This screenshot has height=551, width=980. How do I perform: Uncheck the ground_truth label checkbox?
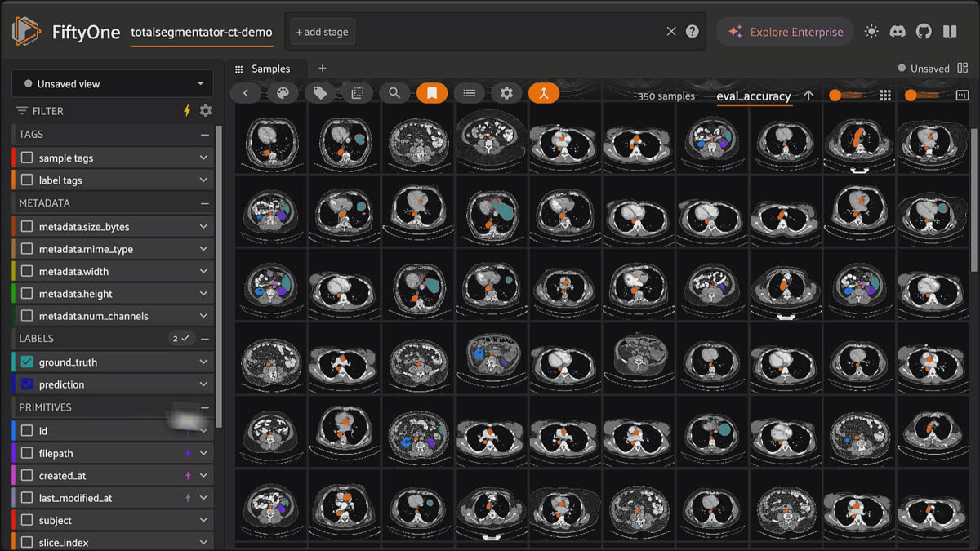tap(27, 362)
